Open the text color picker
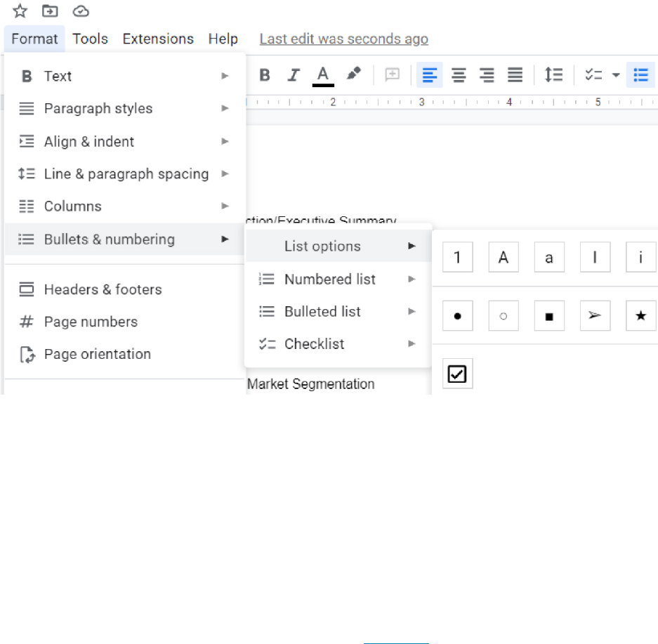658x644 pixels. coord(323,75)
